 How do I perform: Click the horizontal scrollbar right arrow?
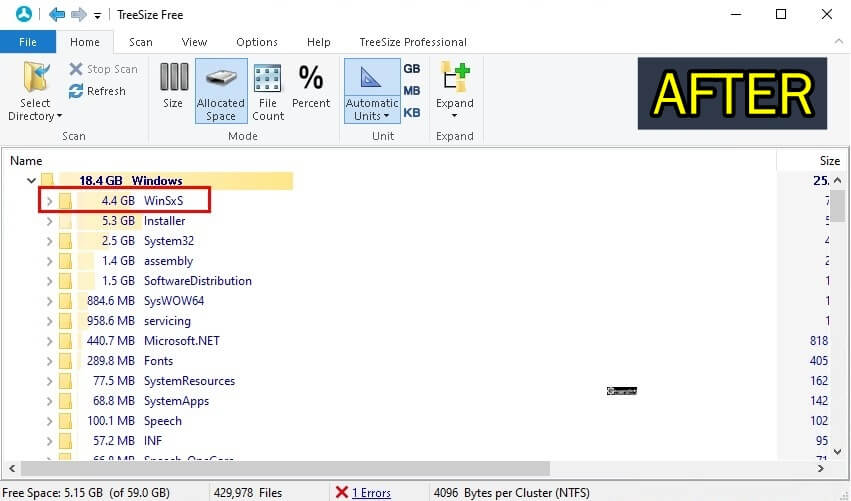820,468
